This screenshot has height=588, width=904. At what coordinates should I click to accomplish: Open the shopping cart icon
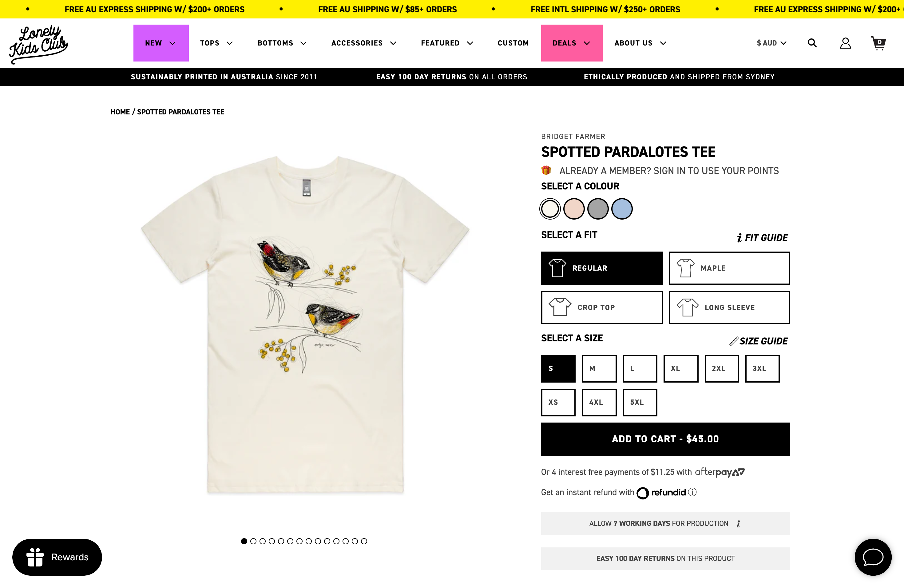pos(878,43)
